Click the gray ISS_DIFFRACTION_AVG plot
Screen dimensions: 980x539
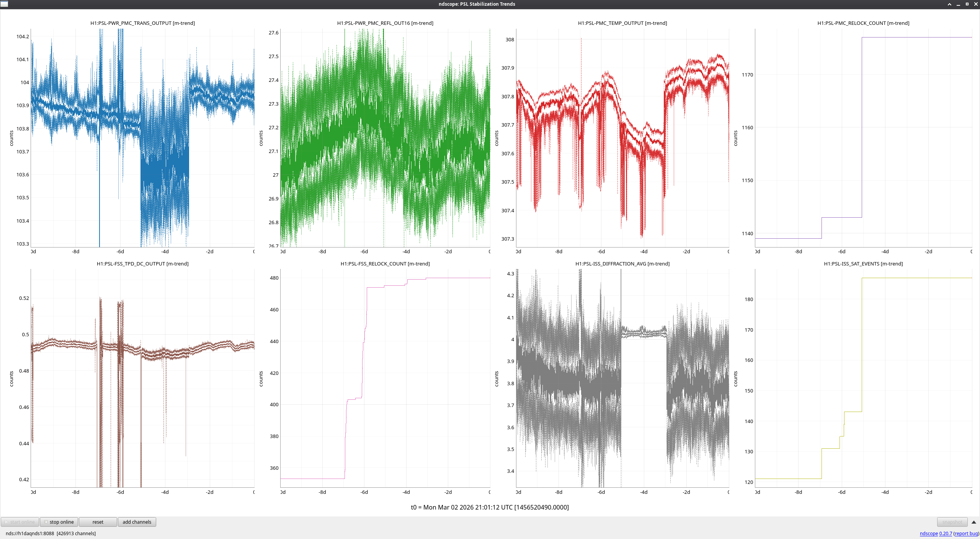coord(622,378)
